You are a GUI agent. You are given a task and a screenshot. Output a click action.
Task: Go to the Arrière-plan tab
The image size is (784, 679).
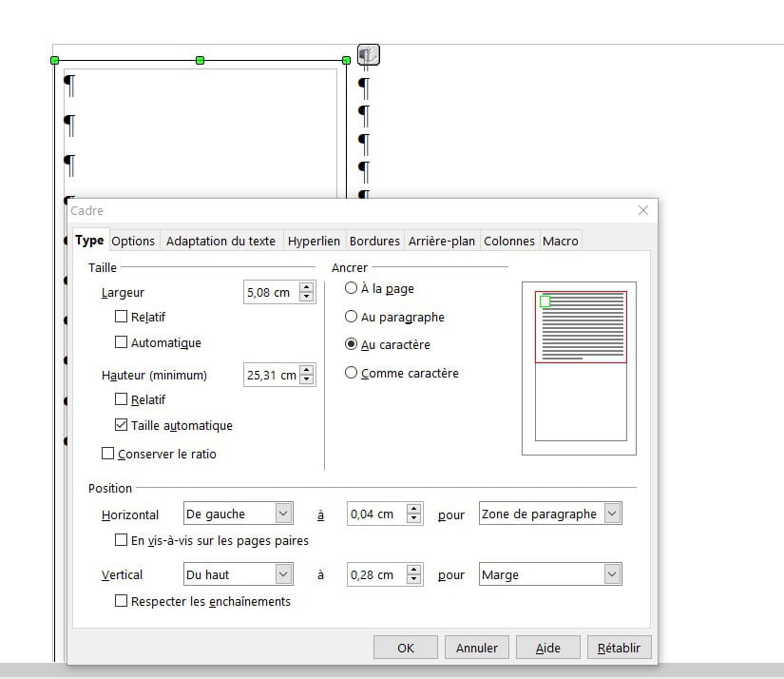pyautogui.click(x=442, y=242)
